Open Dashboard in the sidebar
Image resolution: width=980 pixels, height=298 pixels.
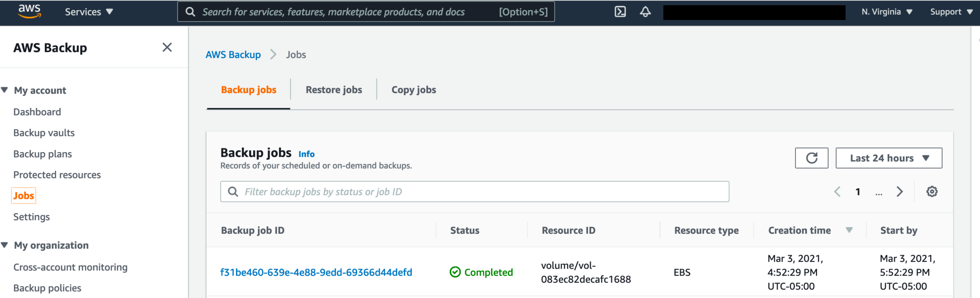(x=37, y=112)
